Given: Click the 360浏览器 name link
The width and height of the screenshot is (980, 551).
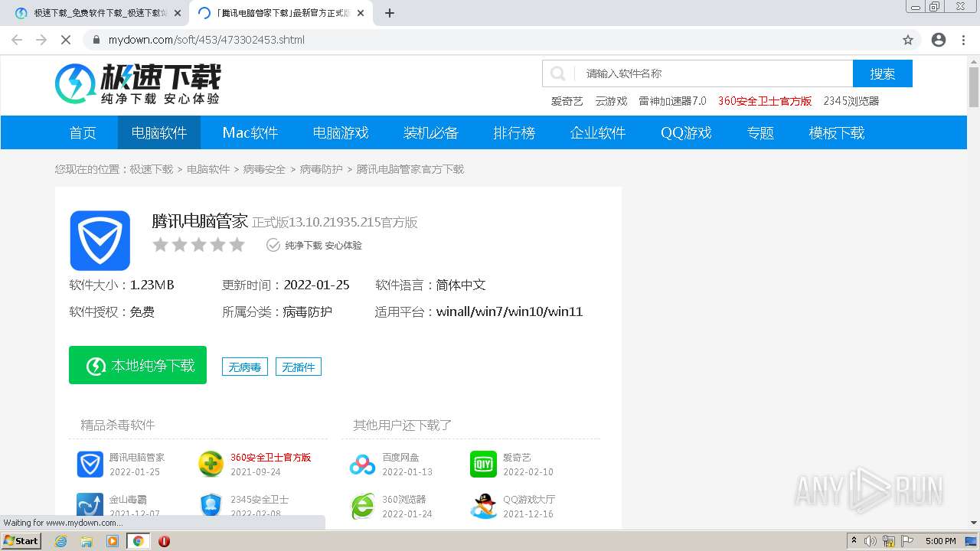Looking at the screenshot, I should tap(404, 499).
